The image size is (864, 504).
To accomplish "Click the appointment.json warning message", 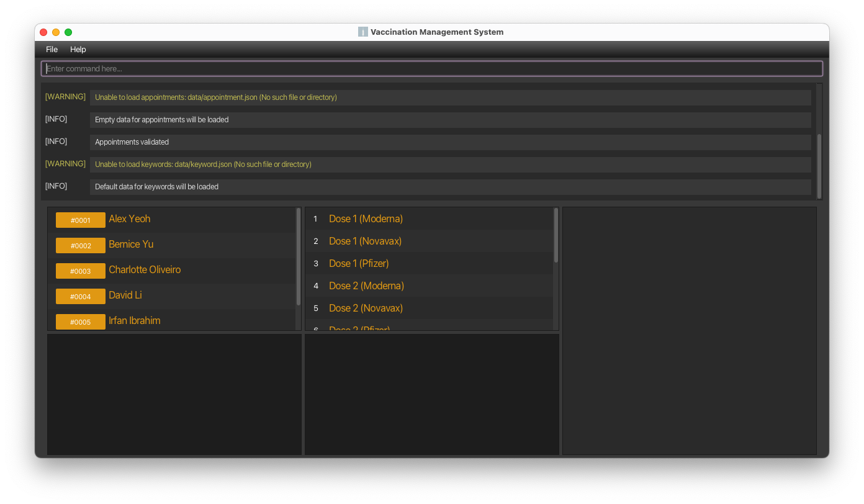I will pos(451,97).
